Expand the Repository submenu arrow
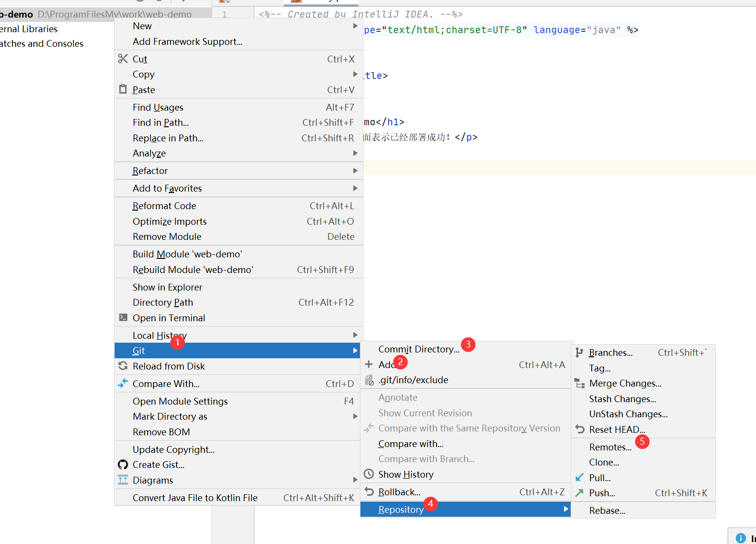756x544 pixels. pos(566,509)
